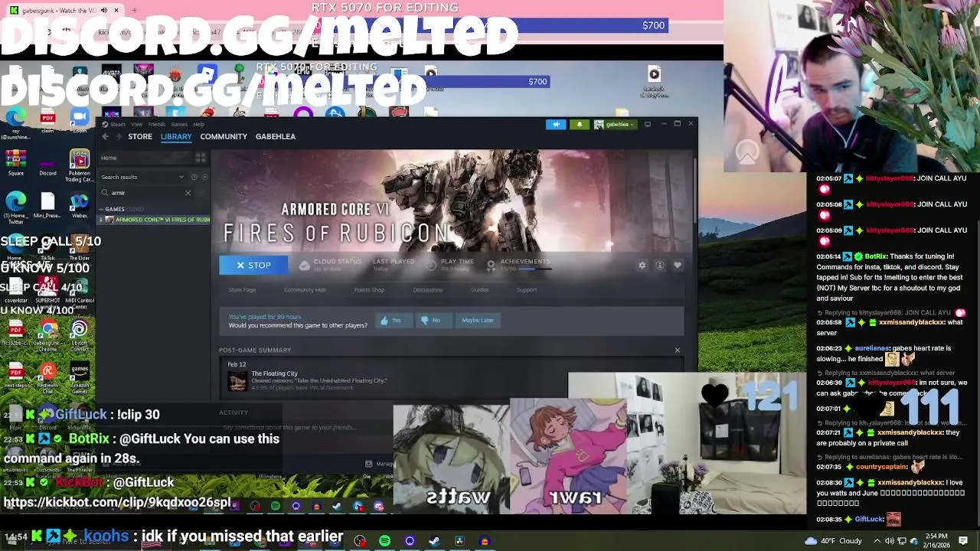Stop the running Armored Core VI game
Screen dimensions: 980x551
[x=253, y=266]
